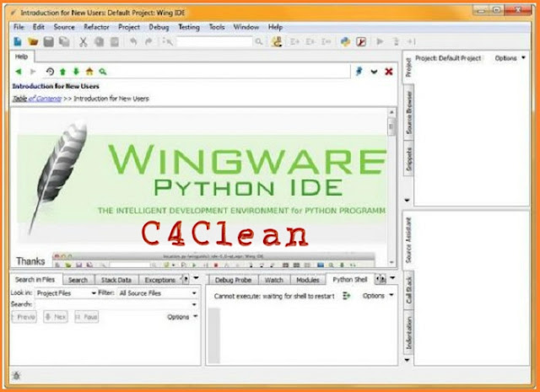Select the Debug Probe tab
The image size is (540, 392).
pos(233,280)
